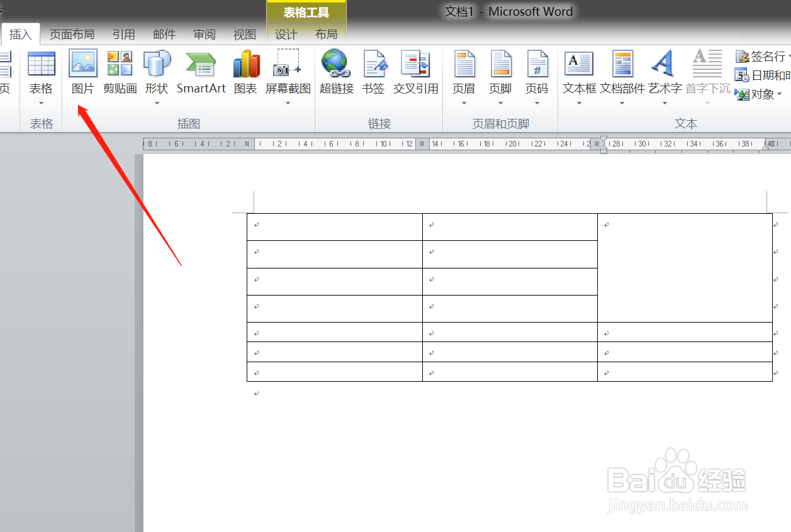Open the table tools 布局 tab
Viewport: 791px width, 532px height.
coord(326,34)
